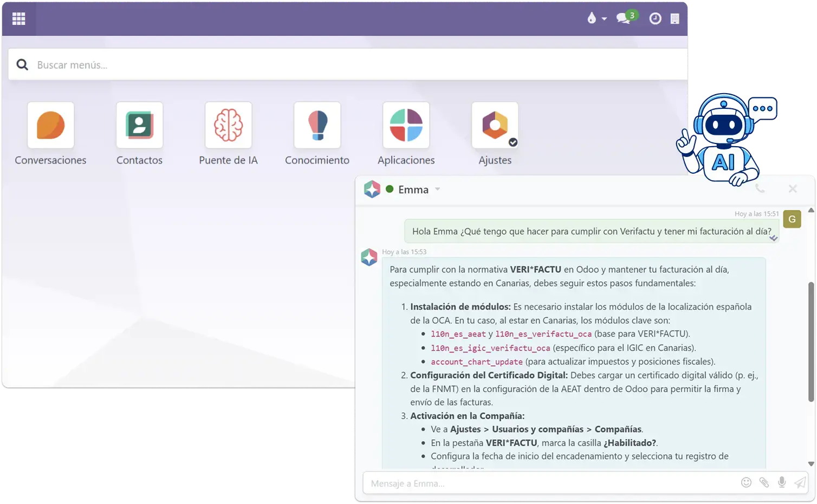This screenshot has width=817, height=504.
Task: Send the message with paper plane icon
Action: click(800, 482)
